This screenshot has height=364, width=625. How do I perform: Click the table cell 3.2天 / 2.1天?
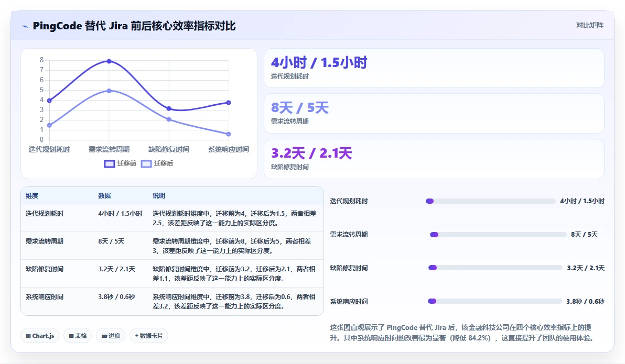pyautogui.click(x=116, y=269)
